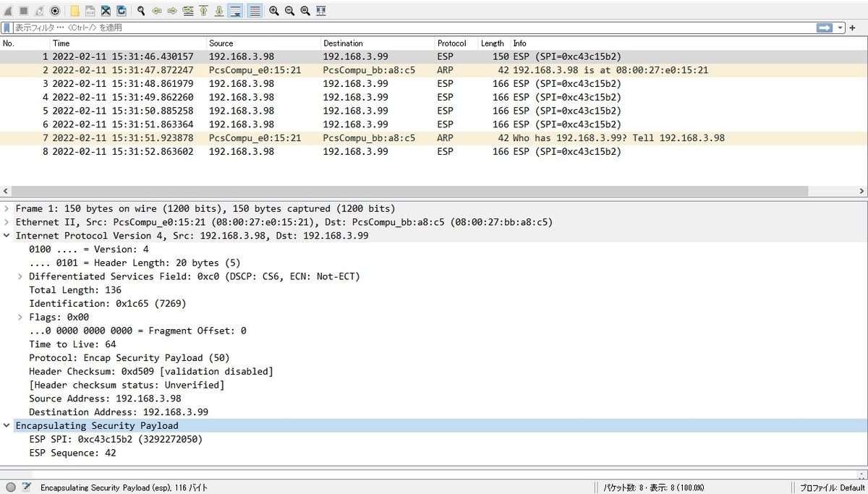Select packet 8 ESP row
Screen dimensions: 868x494
tap(433, 151)
